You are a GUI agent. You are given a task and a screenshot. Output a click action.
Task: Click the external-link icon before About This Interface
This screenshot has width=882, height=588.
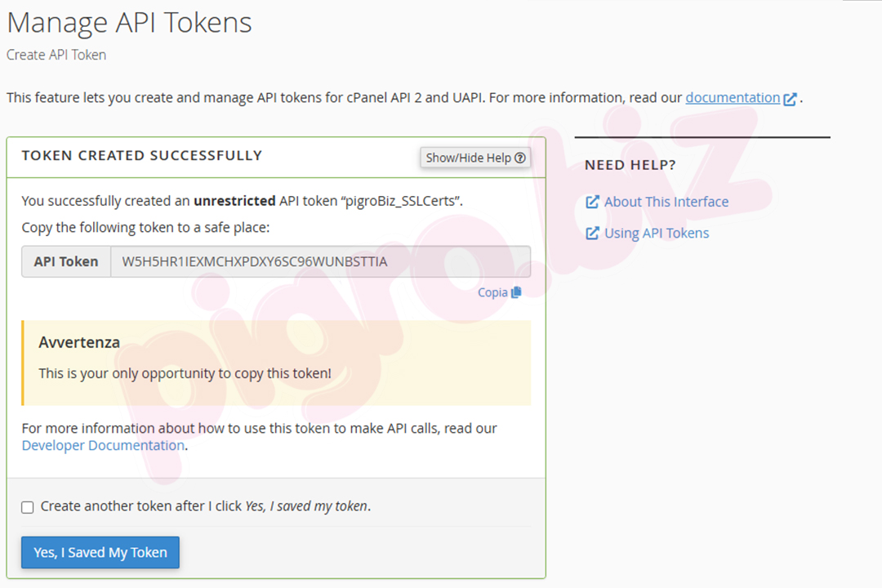point(592,202)
